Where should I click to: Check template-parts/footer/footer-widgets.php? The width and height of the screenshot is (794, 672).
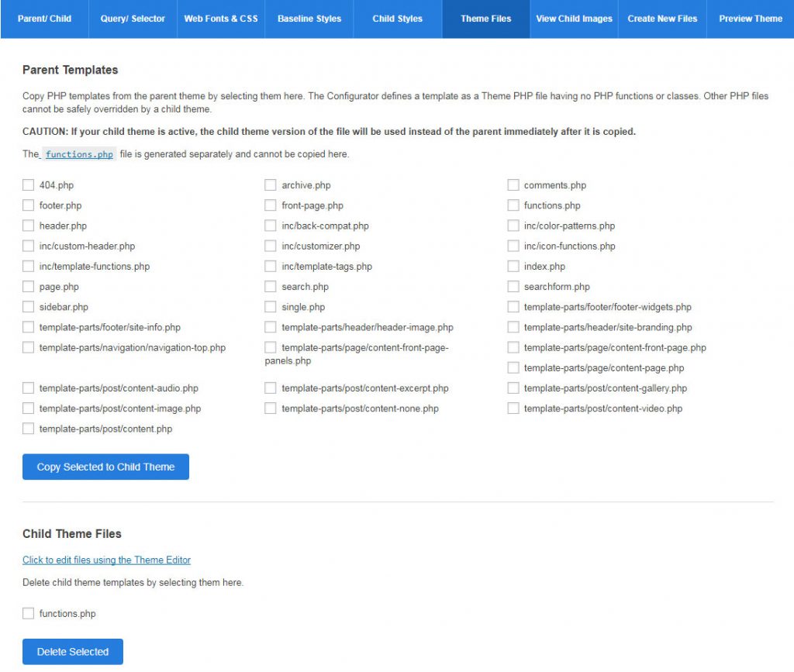[x=513, y=307]
